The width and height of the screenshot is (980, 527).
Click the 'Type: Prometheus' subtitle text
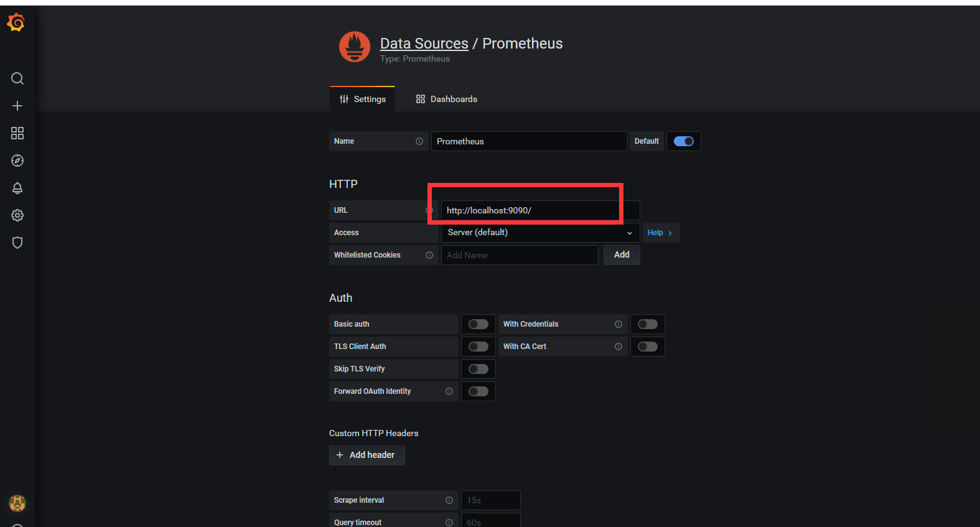(415, 59)
